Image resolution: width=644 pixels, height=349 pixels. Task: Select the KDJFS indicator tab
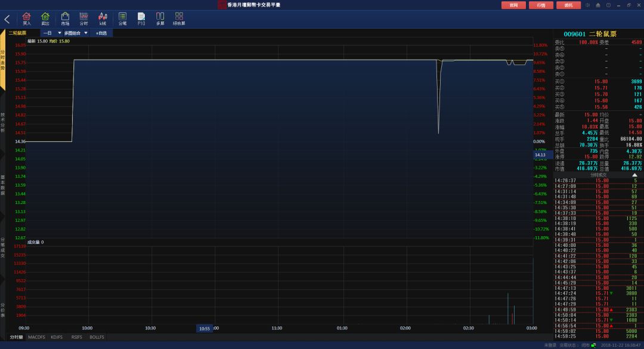click(x=57, y=337)
